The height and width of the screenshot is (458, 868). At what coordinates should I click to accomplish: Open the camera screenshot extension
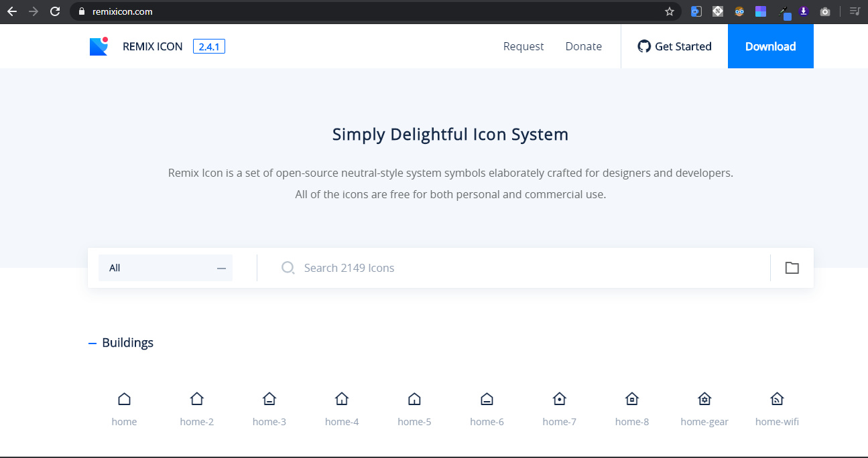coord(825,11)
